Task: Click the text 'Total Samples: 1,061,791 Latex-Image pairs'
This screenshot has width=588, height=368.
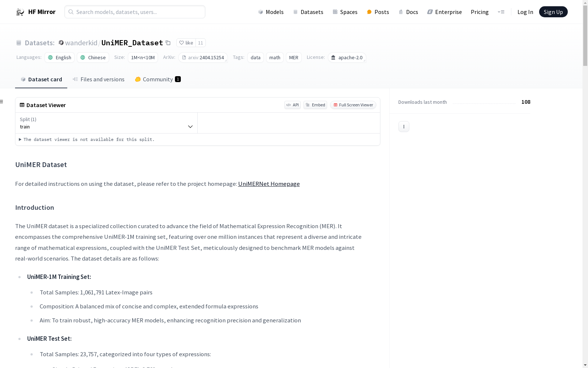Action: pos(96,293)
